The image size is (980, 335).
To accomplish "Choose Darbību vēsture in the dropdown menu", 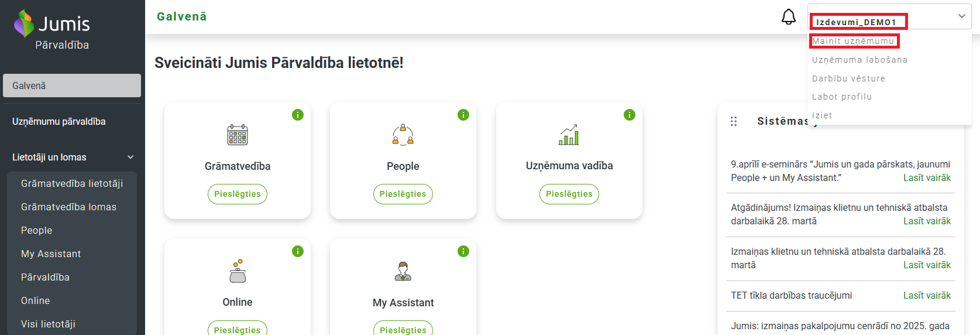I will 848,78.
